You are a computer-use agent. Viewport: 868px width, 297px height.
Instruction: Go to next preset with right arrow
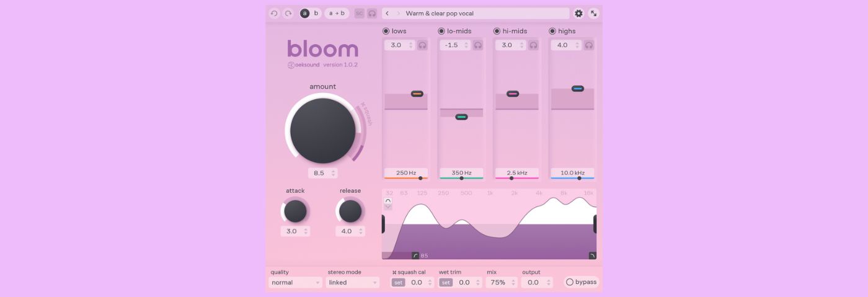398,13
